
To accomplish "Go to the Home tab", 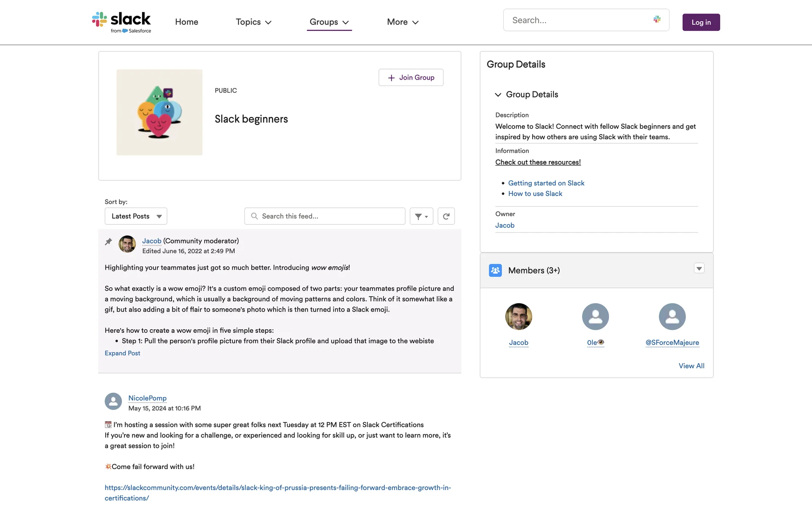I will 187,22.
